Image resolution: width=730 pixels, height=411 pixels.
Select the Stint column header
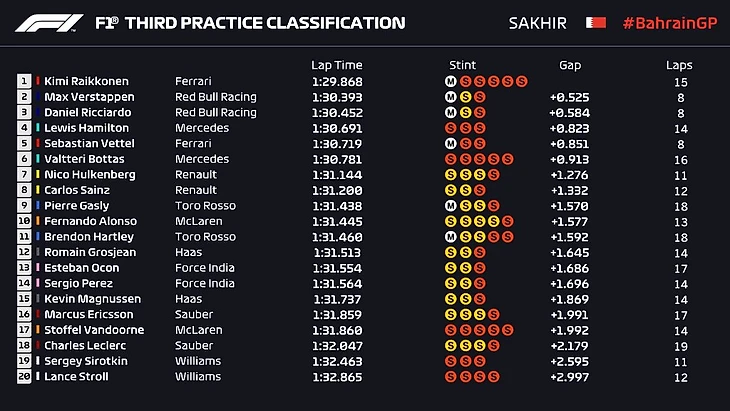pos(463,65)
